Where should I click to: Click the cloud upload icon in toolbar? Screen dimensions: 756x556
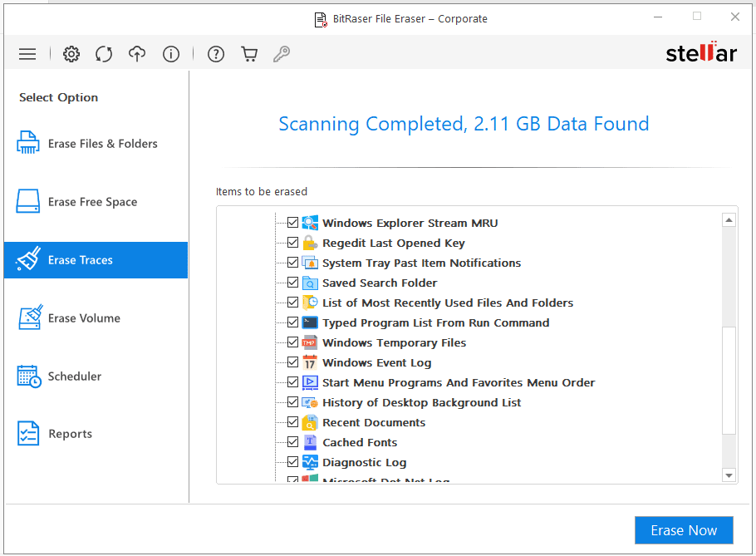[x=137, y=53]
